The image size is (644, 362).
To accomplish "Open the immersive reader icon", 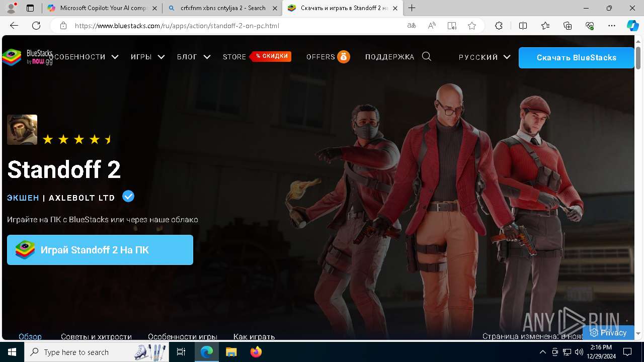I will (x=452, y=26).
